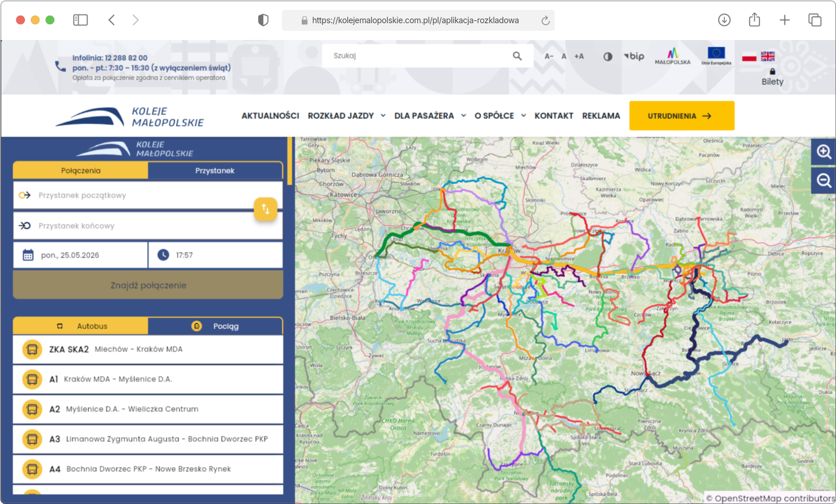Show Autobus lines tab
This screenshot has height=504, width=836.
81,326
